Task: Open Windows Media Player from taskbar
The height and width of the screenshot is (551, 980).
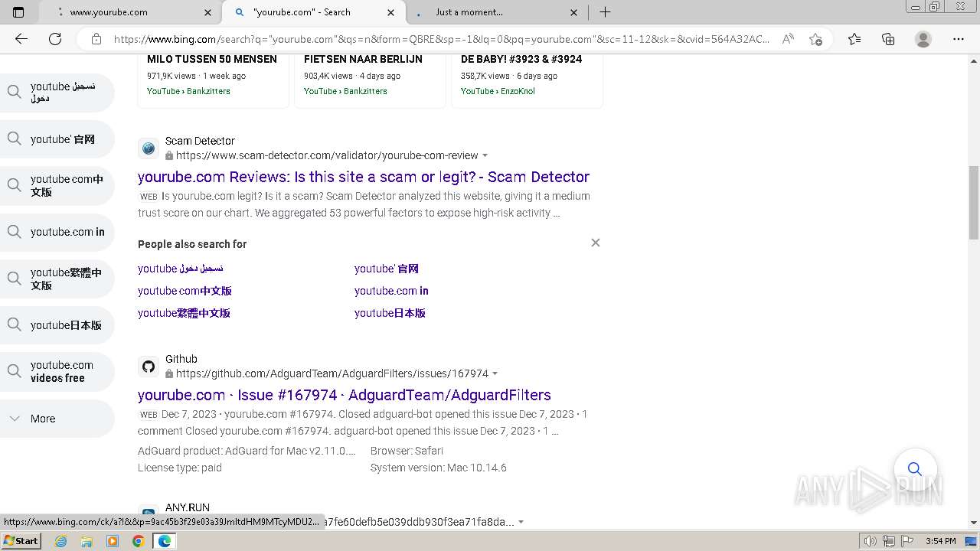Action: click(x=113, y=541)
